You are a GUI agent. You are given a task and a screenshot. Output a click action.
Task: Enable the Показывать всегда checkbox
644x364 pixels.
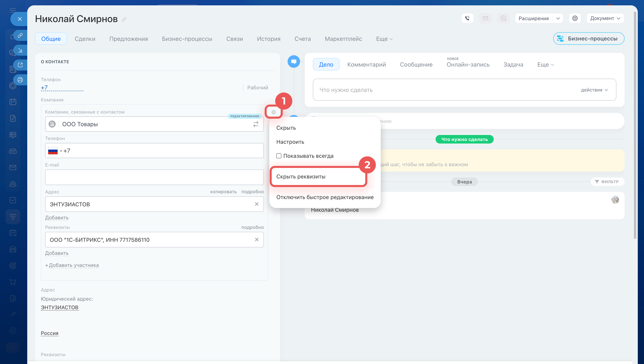pos(279,156)
